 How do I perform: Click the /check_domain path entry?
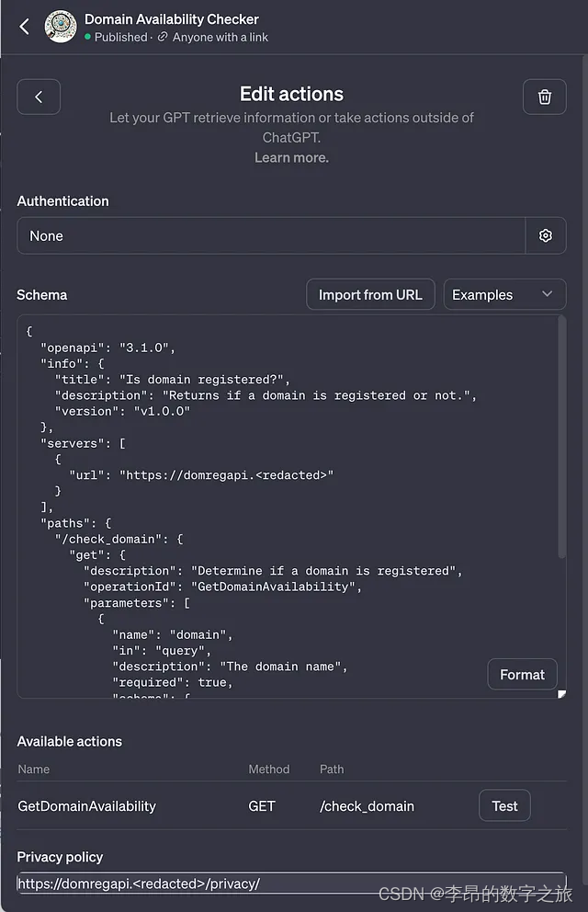point(367,806)
